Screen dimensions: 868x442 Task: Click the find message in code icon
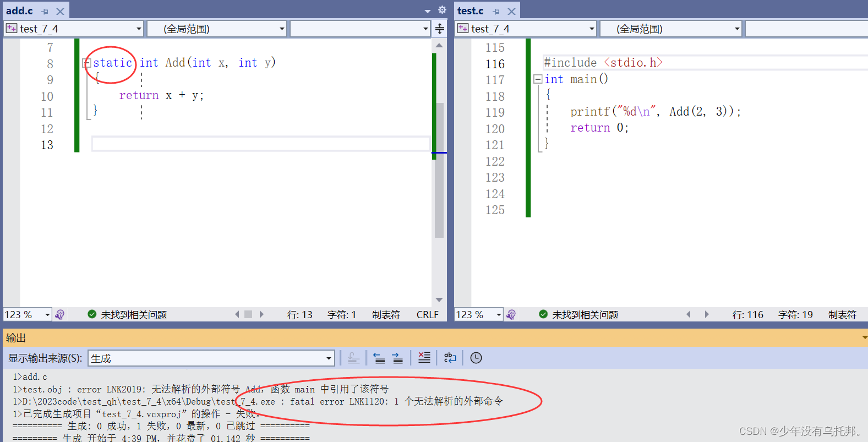[x=354, y=358]
